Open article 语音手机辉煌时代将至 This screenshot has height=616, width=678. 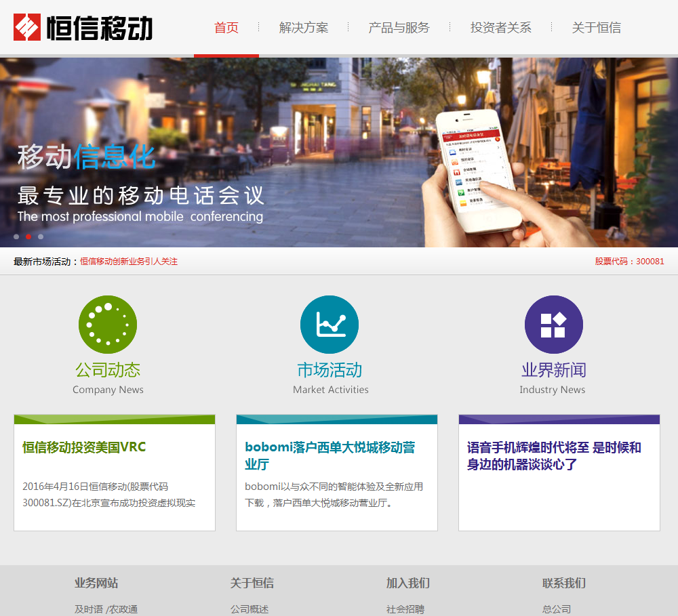tap(554, 455)
